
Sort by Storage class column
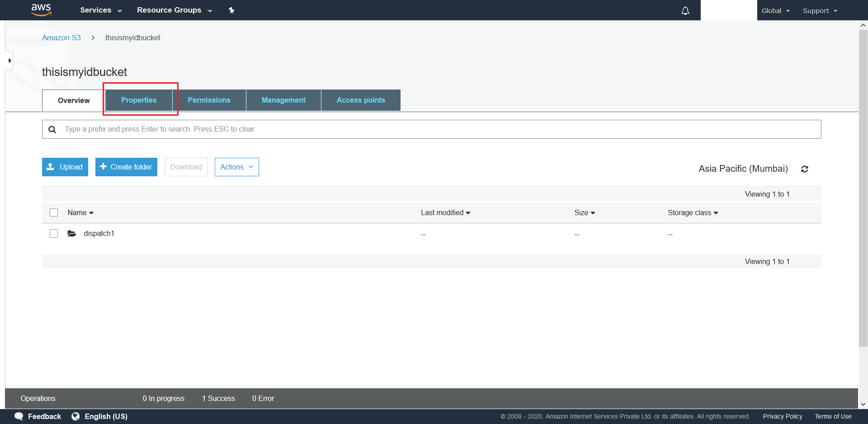(693, 212)
